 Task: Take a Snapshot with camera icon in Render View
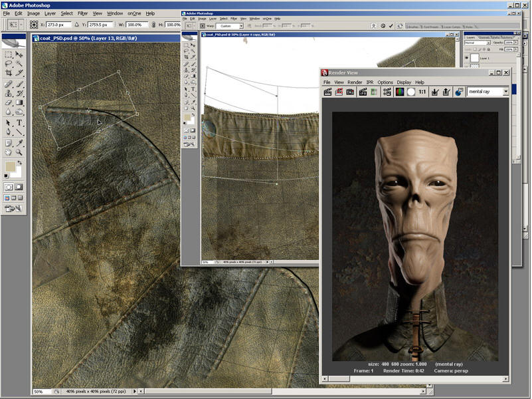click(x=350, y=92)
